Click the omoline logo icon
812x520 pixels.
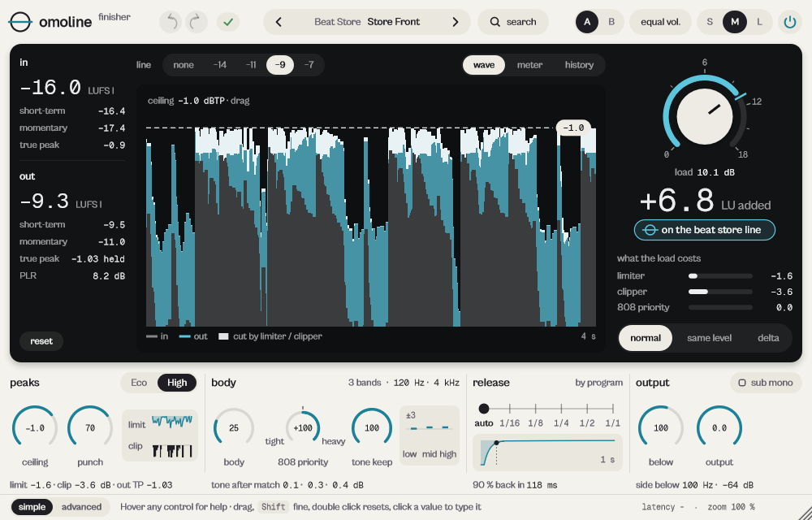click(20, 22)
